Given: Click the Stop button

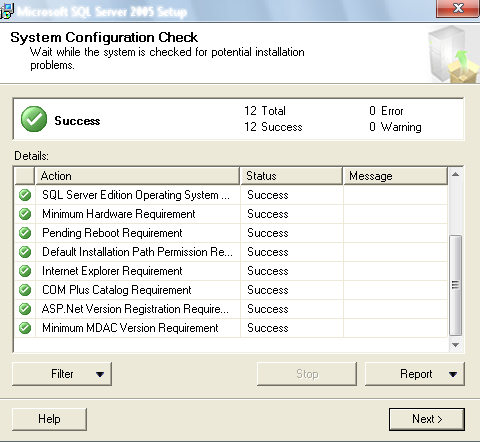Looking at the screenshot, I should point(307,374).
